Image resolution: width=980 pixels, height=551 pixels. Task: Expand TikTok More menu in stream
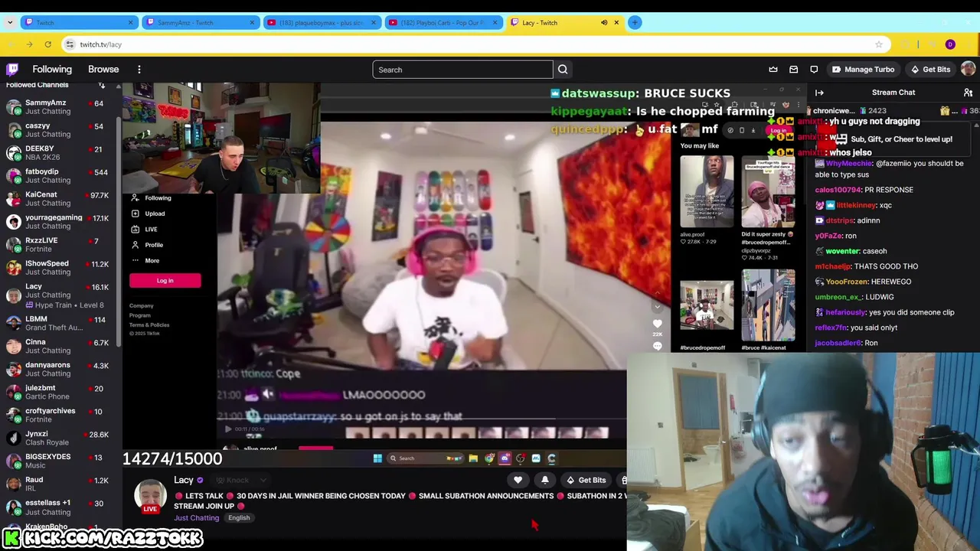(152, 260)
